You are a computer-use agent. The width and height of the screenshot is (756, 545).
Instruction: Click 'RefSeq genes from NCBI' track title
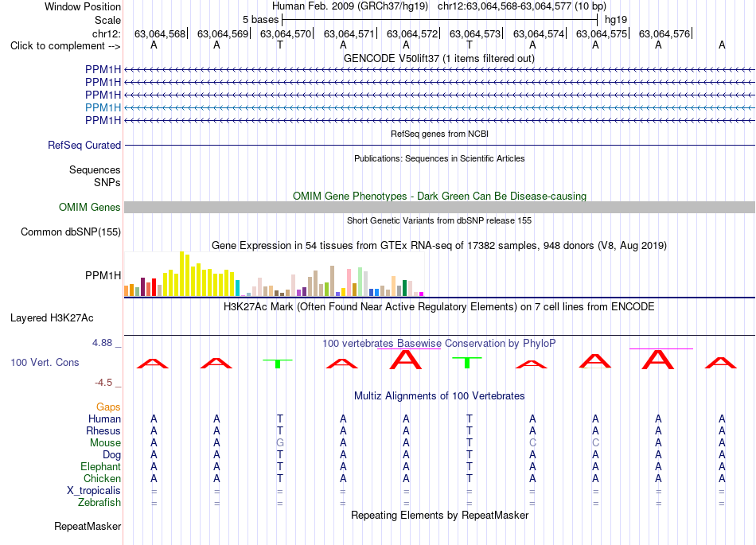point(439,134)
